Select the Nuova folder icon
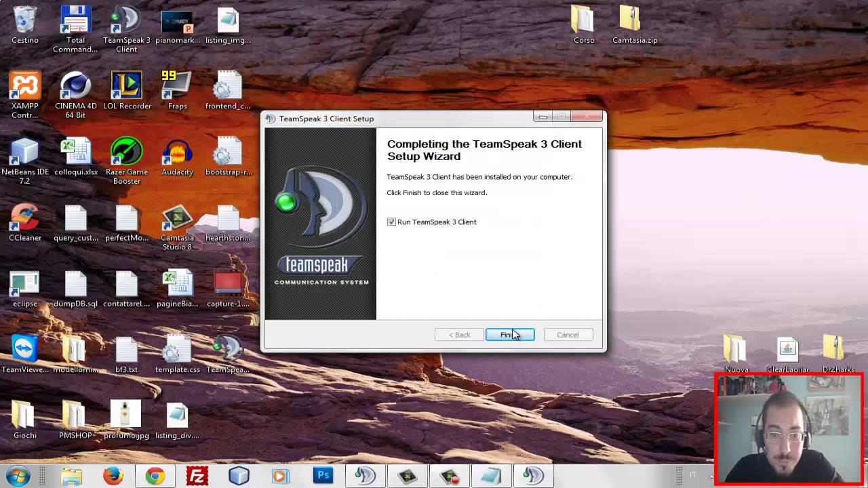This screenshot has width=868, height=488. pos(736,354)
